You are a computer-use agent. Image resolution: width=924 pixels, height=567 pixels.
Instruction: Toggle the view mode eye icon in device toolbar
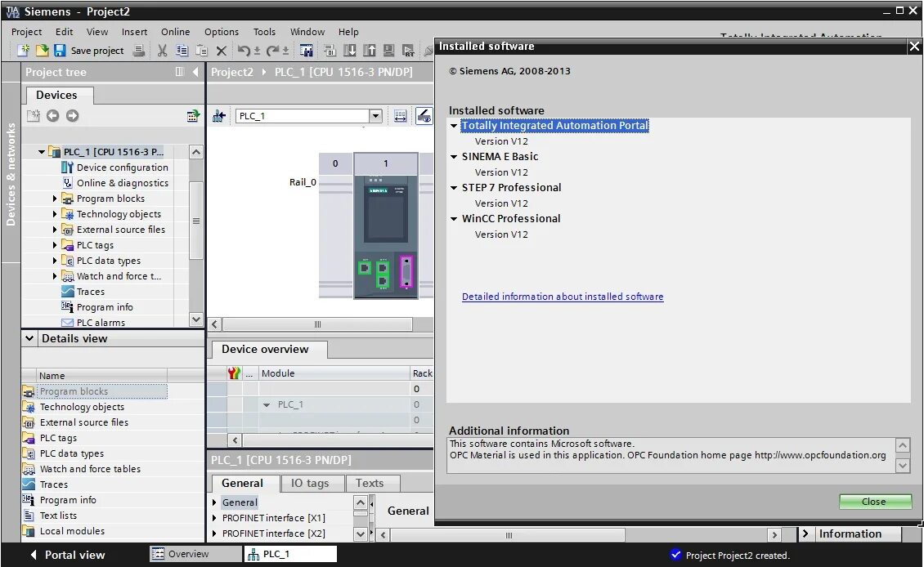point(424,116)
